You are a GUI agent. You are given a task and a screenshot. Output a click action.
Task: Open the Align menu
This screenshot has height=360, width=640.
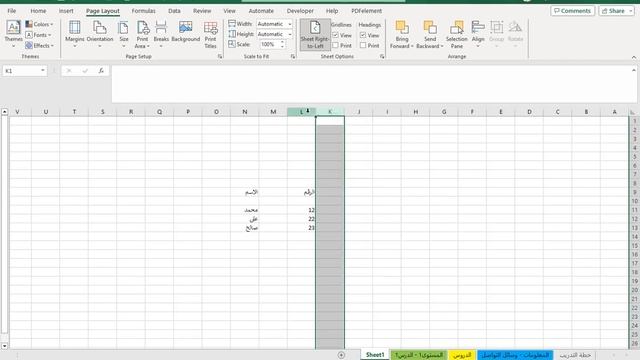(x=478, y=33)
